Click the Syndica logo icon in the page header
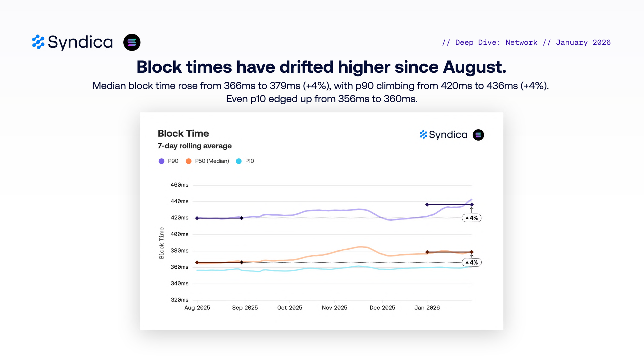Viewport: 644px width, 362px height. (x=38, y=42)
